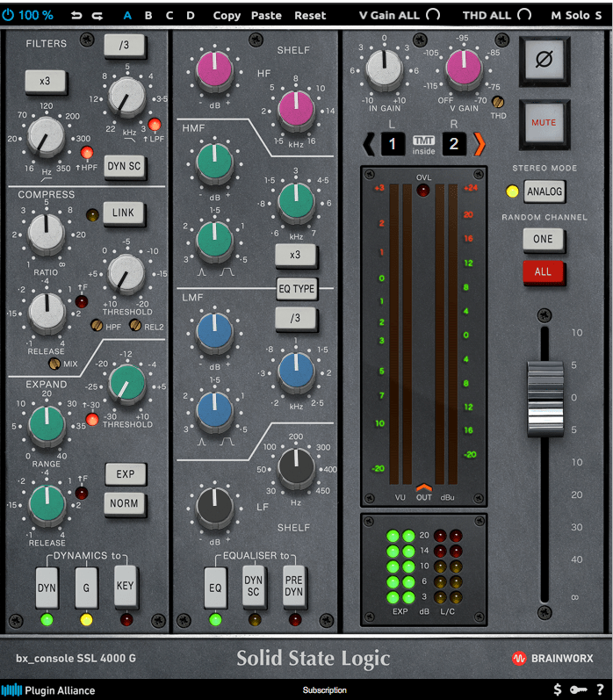Click the undo arrow icon
Viewport: 613px width, 700px height.
pyautogui.click(x=76, y=15)
